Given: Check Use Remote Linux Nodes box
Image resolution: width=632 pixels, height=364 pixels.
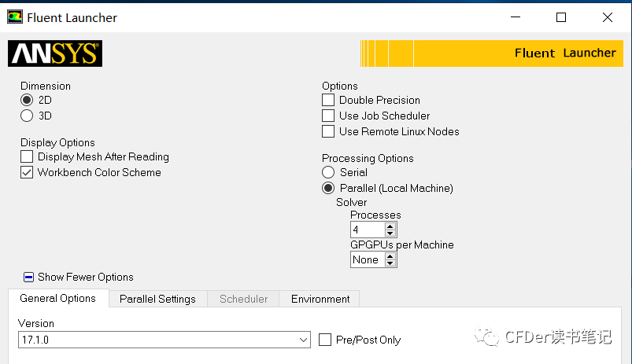Looking at the screenshot, I should pyautogui.click(x=328, y=131).
